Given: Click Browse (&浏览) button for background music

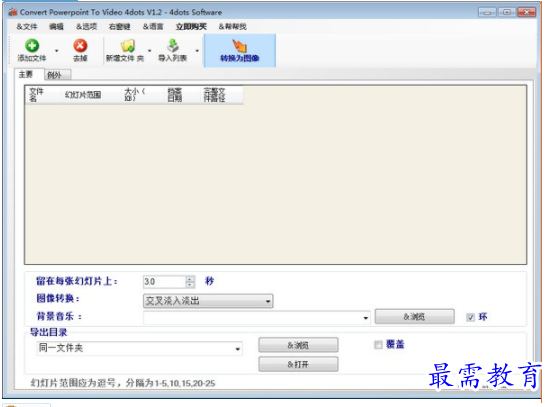Looking at the screenshot, I should (415, 317).
